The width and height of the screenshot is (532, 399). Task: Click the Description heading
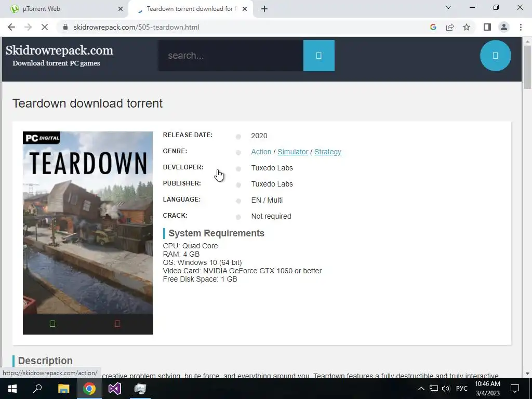[45, 361]
